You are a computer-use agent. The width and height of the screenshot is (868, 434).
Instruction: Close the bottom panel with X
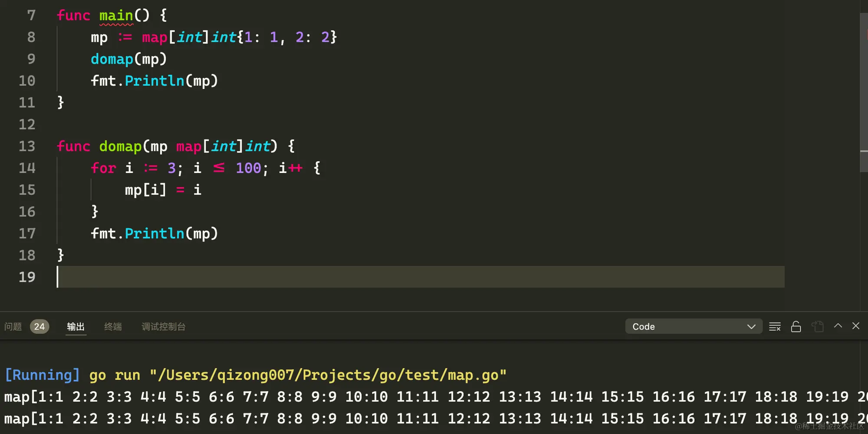pyautogui.click(x=856, y=326)
